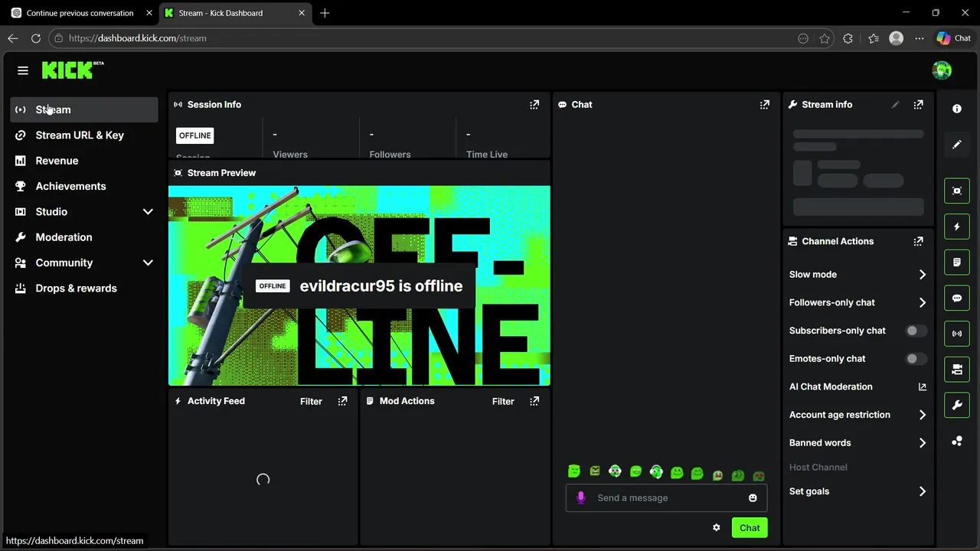Toggle mod actions document icon in right rail
Viewport: 980px width, 551px height.
957,262
